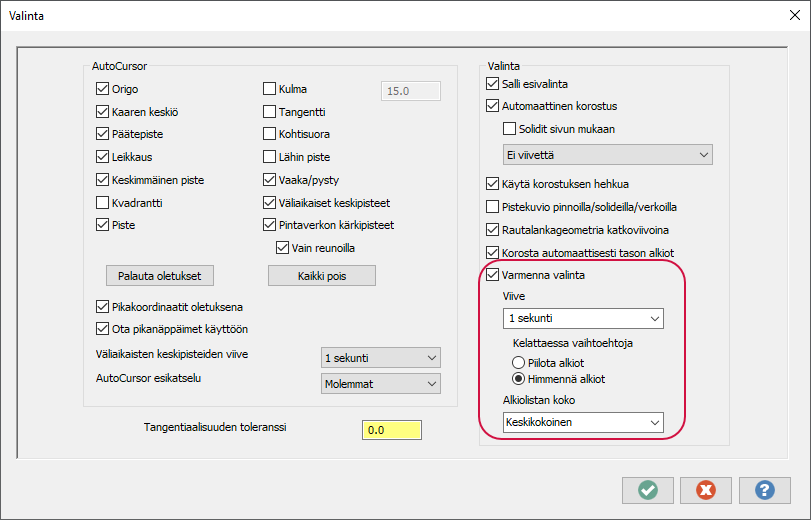Click the green checkmark OK button
The image size is (811, 520).
pos(647,490)
